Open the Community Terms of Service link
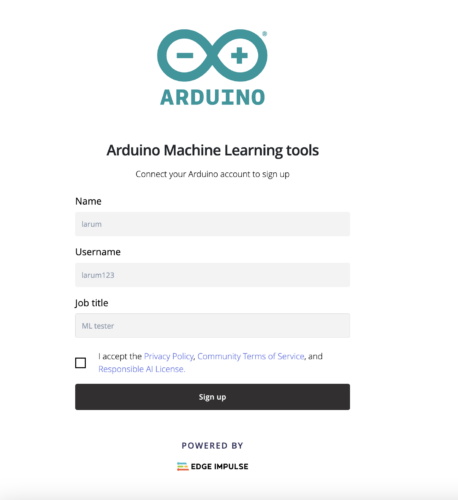Image resolution: width=458 pixels, height=500 pixels. 251,356
